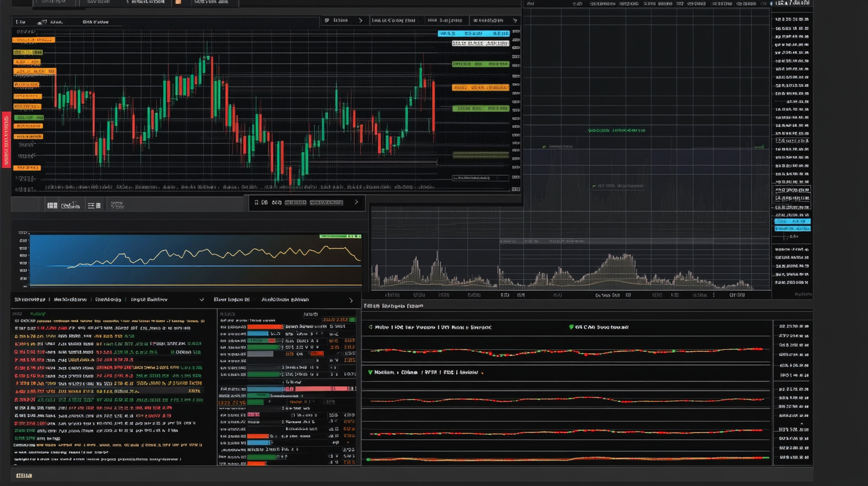868x486 pixels.
Task: Select the grid layout icon on chart toolbar
Action: [52, 205]
